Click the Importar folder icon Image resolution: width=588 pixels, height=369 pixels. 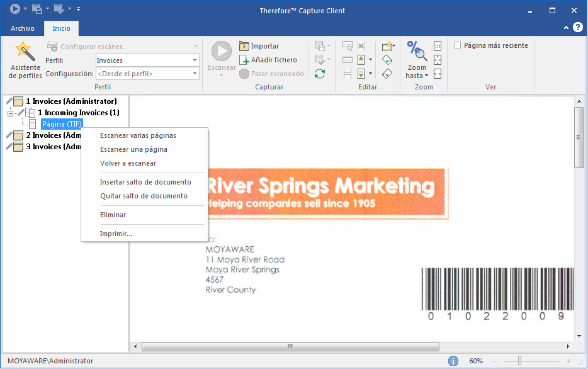[x=244, y=46]
